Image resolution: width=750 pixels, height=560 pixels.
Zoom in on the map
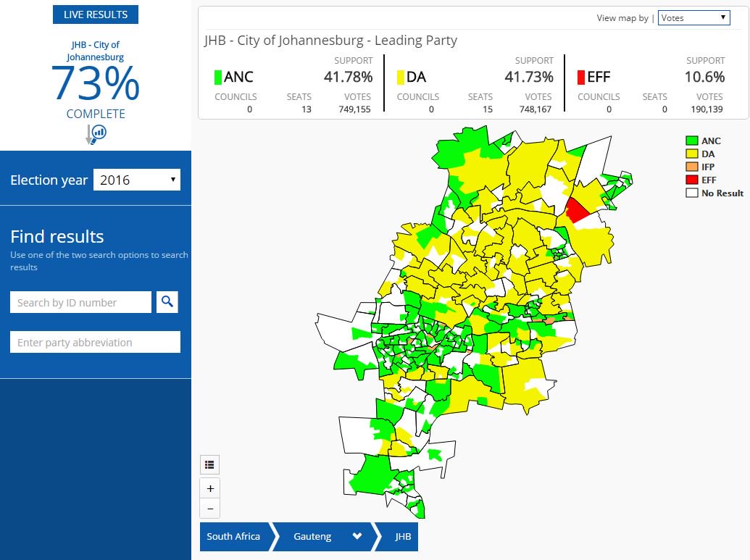(210, 488)
